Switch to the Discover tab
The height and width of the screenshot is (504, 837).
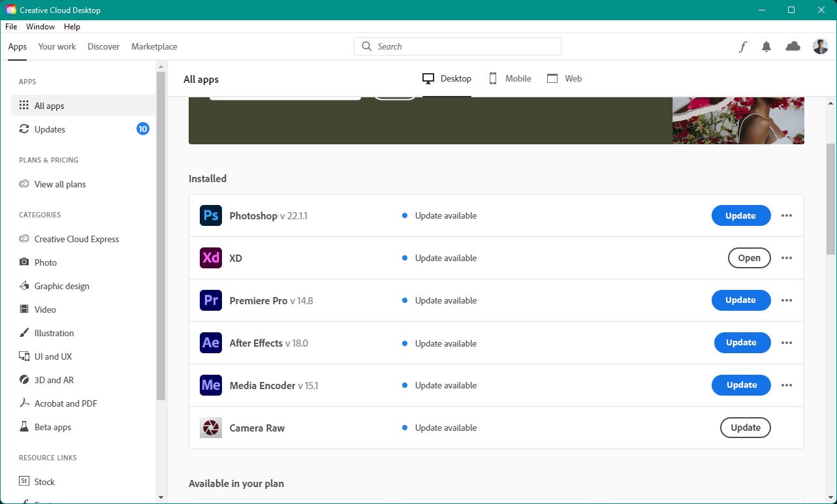(104, 46)
